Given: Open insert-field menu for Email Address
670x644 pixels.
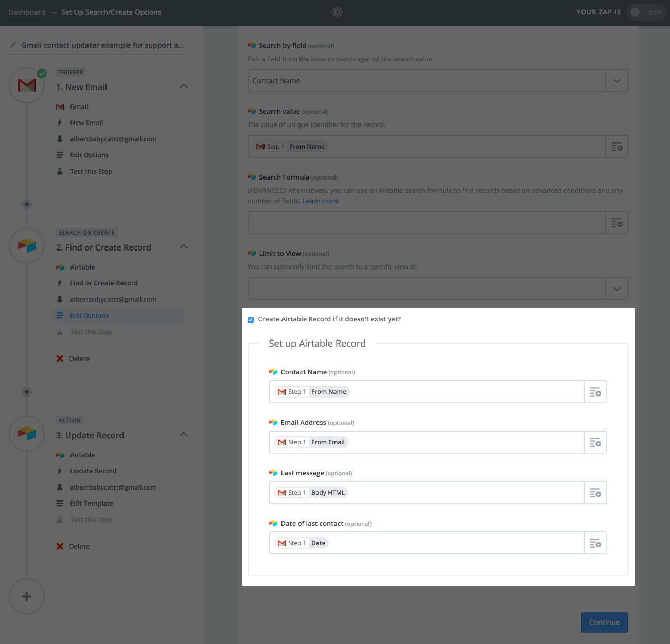Looking at the screenshot, I should pos(595,442).
